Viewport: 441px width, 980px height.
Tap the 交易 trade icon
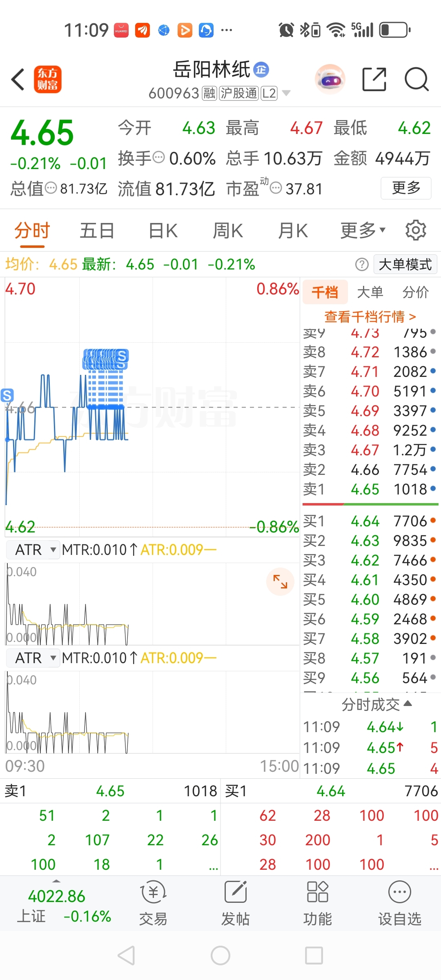153,903
